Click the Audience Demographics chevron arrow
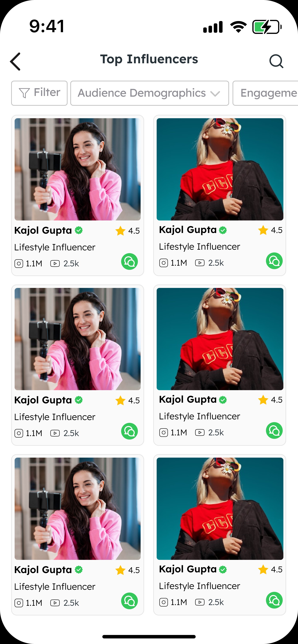 tap(215, 94)
